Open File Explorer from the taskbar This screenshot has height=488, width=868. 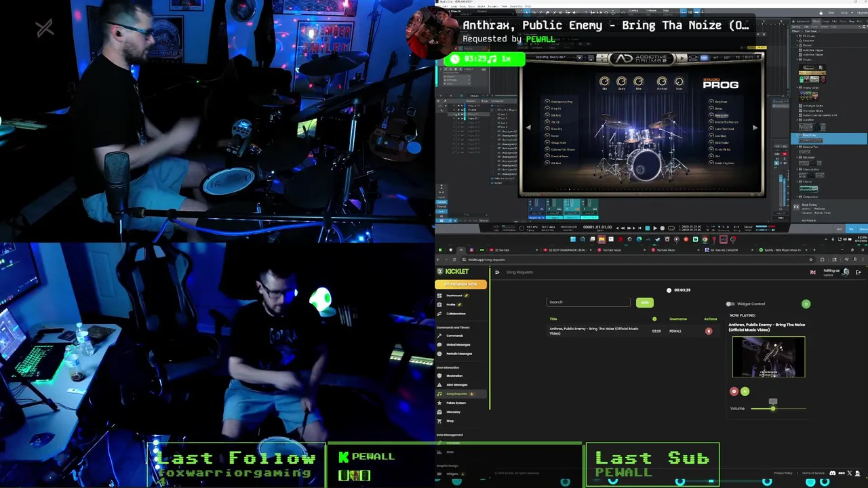pos(601,239)
